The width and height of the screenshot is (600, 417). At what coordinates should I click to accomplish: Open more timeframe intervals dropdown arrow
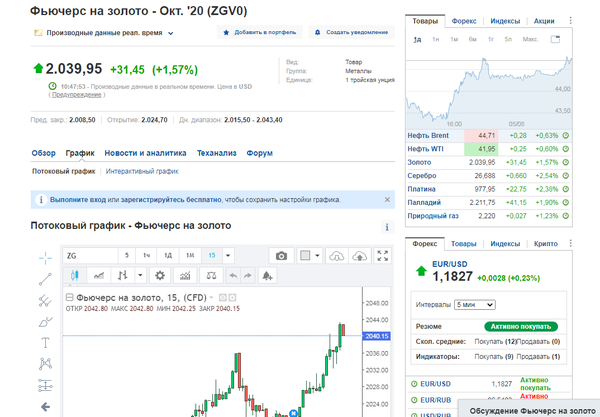point(228,256)
